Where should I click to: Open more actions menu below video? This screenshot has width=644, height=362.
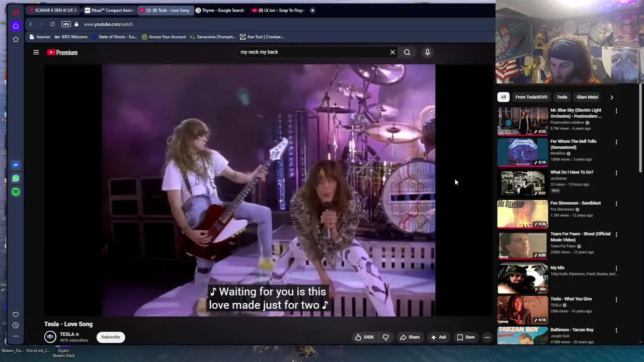click(487, 337)
